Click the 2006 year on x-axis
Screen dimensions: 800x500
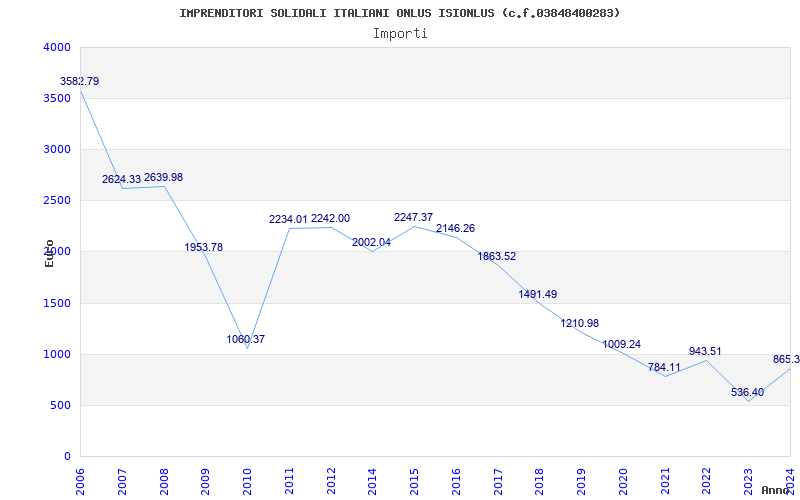(x=81, y=479)
